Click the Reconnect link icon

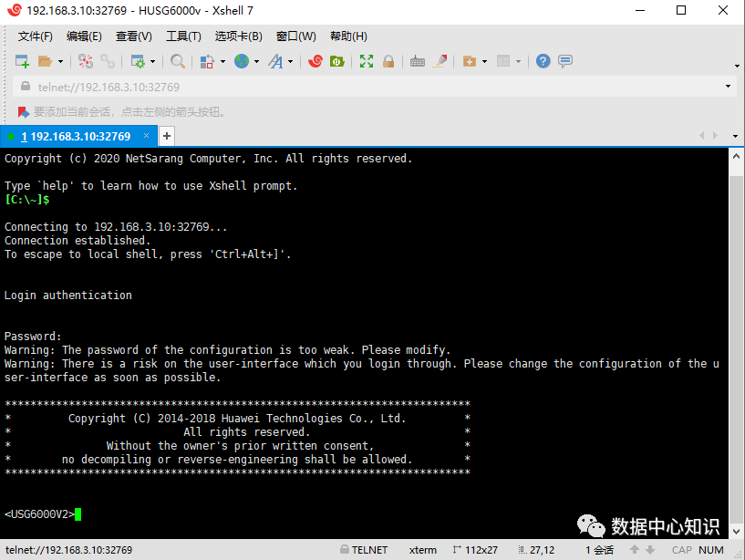tap(108, 61)
